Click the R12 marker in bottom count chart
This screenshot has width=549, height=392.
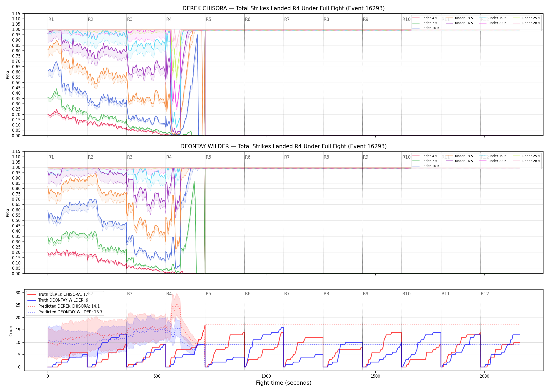point(485,294)
